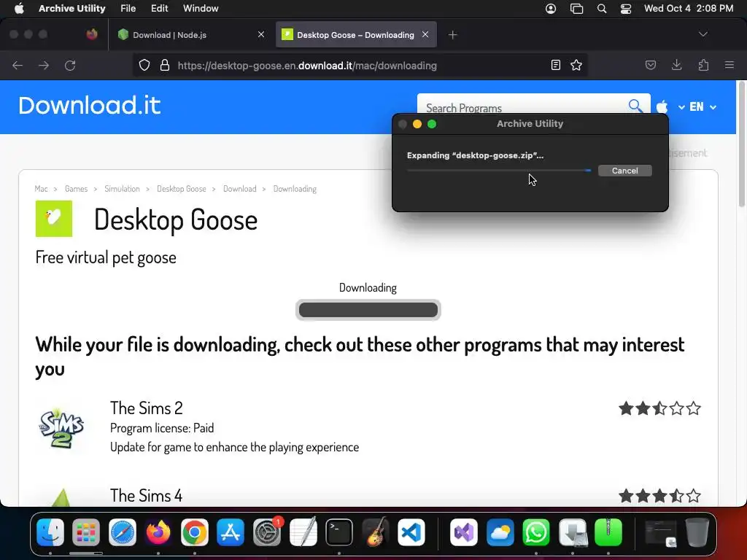Image resolution: width=747 pixels, height=560 pixels.
Task: Open The Sims 4 program link
Action: click(x=146, y=496)
